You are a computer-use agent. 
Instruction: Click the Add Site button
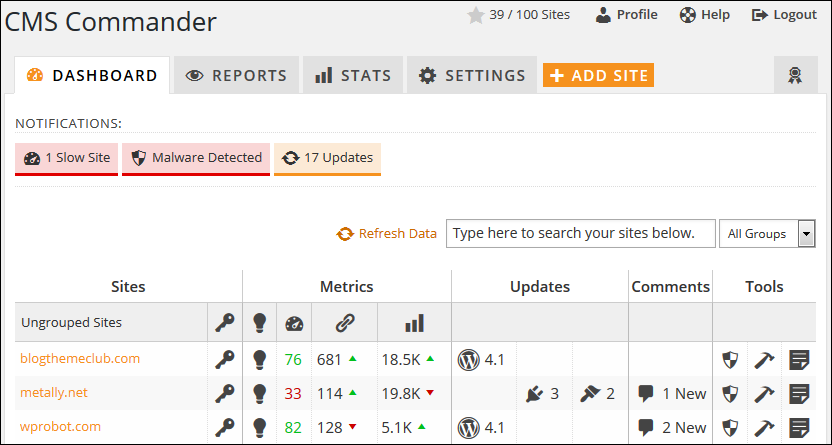pos(598,75)
